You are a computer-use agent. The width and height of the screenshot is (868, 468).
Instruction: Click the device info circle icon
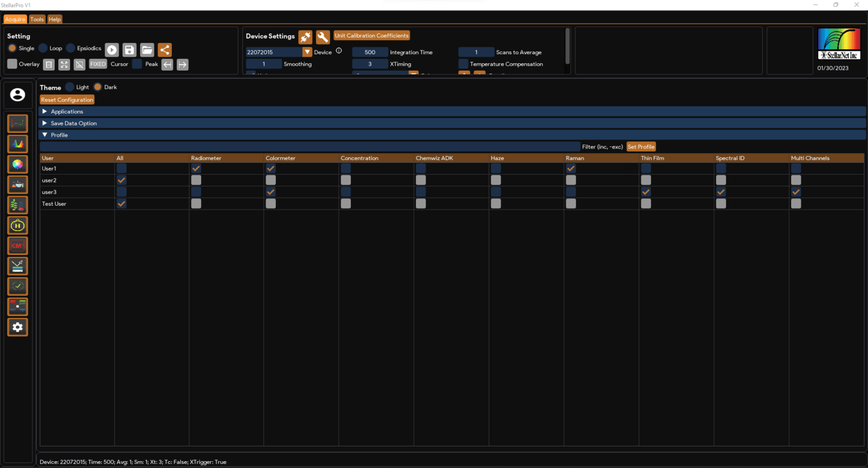tap(339, 50)
